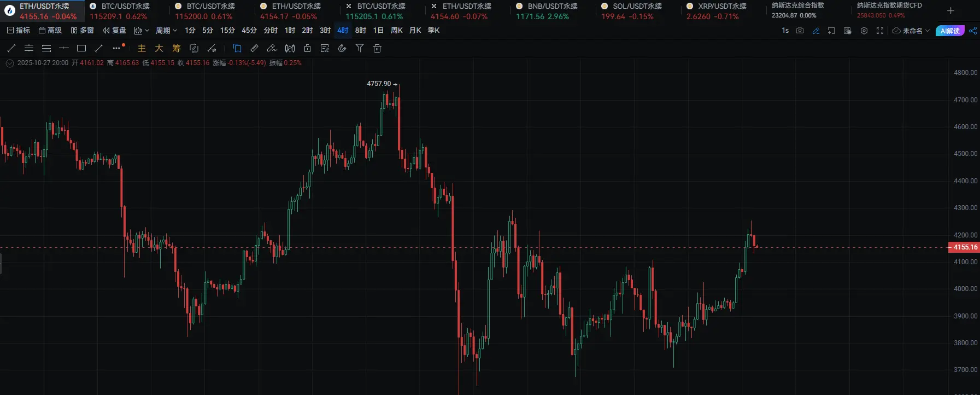
Task: Choose the parallel horizontal lines drawing tool
Action: coord(46,48)
